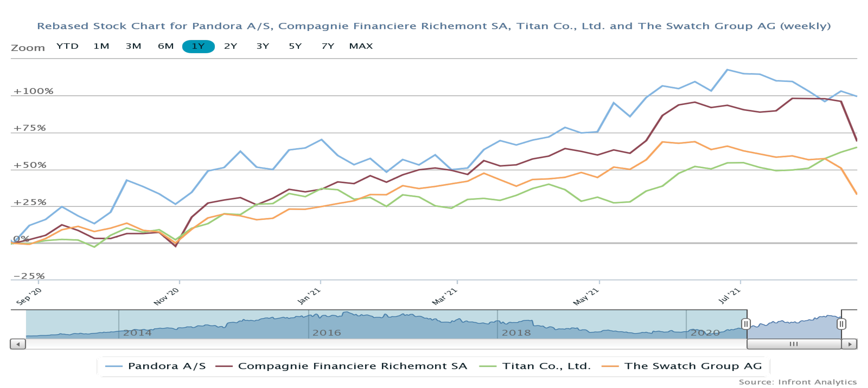Set chart zoom to 5Y
This screenshot has height=388, width=868.
coord(295,46)
